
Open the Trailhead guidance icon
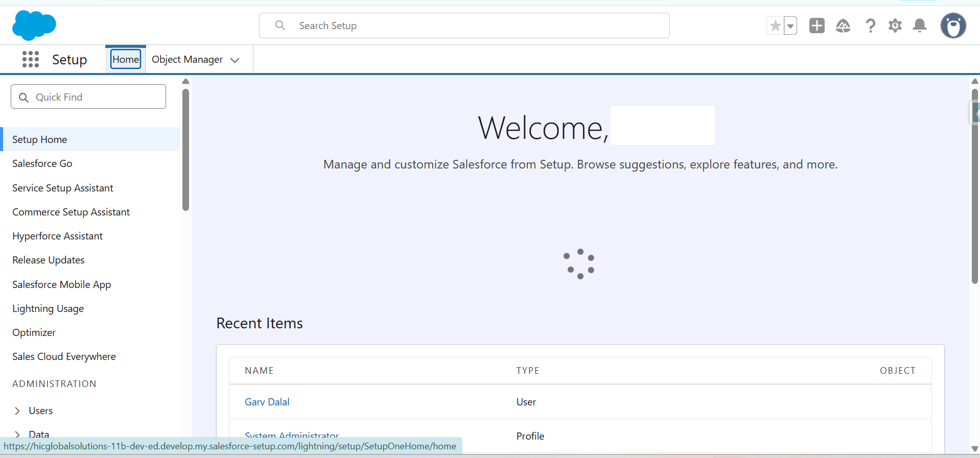tap(843, 26)
